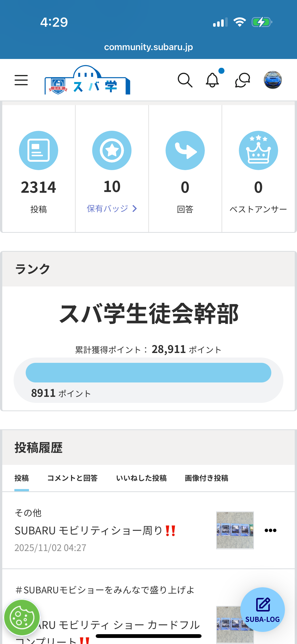Tap the SUBA-LOG compose button
297x644 pixels.
click(262, 609)
